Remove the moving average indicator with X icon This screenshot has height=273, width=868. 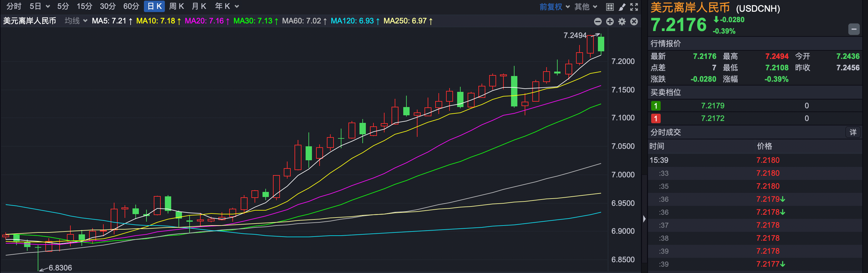tap(634, 22)
